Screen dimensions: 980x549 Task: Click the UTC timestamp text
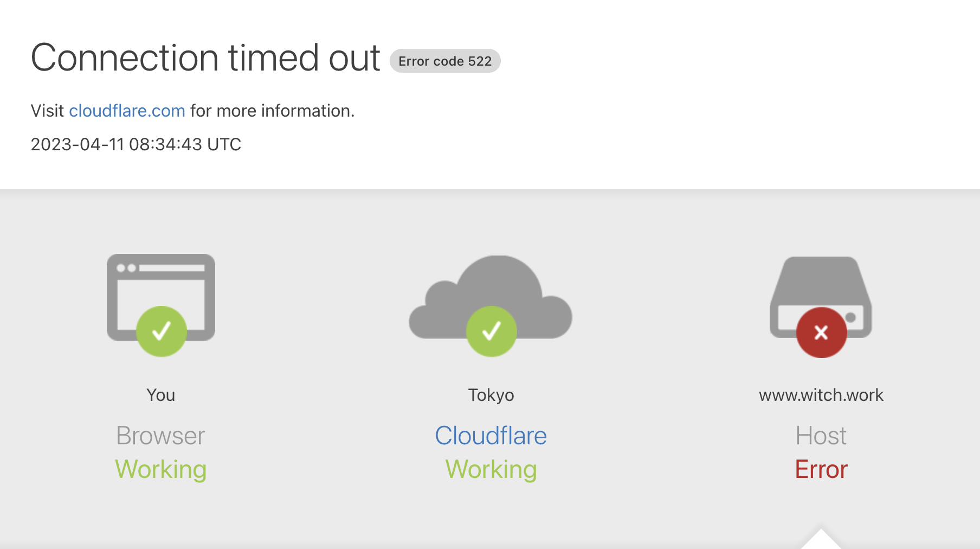point(136,144)
